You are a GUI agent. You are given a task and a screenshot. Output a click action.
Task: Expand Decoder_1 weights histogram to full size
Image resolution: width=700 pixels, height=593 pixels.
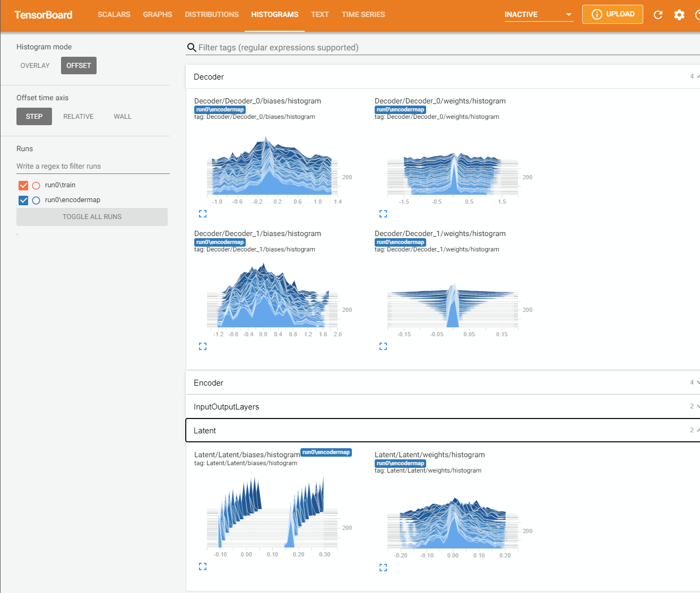(x=383, y=346)
